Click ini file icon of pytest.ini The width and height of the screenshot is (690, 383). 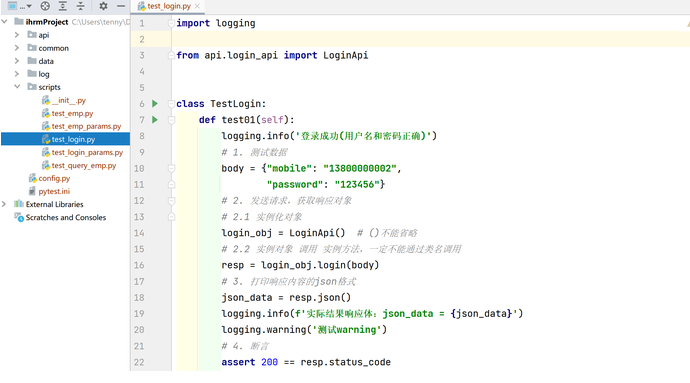[32, 191]
